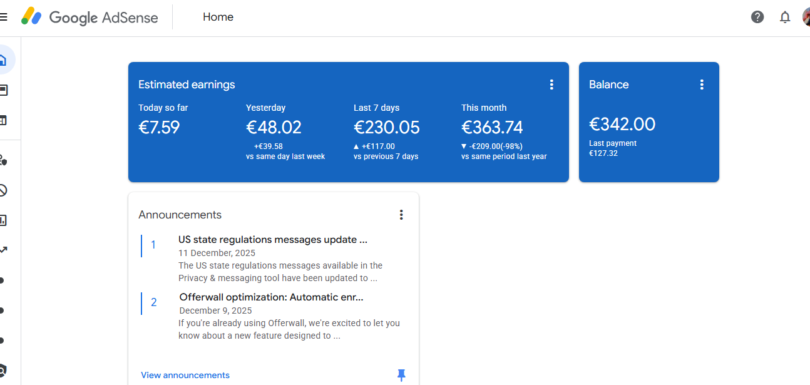Open the main hamburger menu

(x=3, y=17)
